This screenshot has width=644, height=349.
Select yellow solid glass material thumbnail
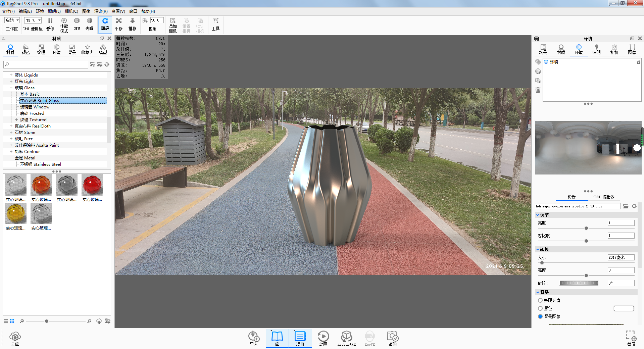[16, 213]
